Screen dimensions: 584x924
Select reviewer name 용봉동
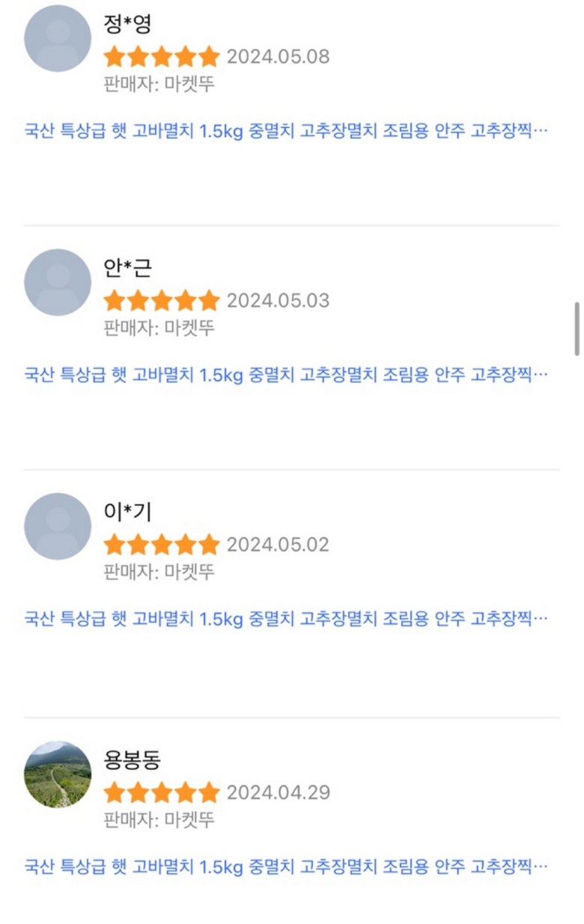tap(133, 760)
